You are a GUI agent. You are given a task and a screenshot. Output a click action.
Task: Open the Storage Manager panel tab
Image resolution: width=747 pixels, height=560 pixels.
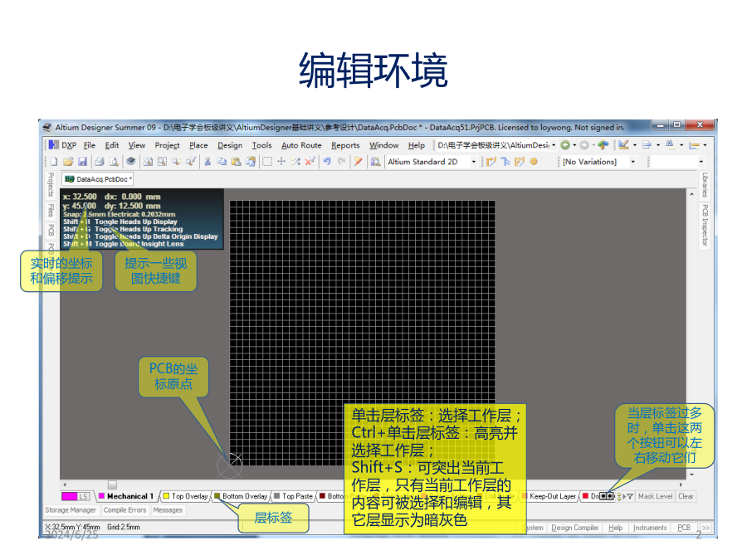point(71,510)
